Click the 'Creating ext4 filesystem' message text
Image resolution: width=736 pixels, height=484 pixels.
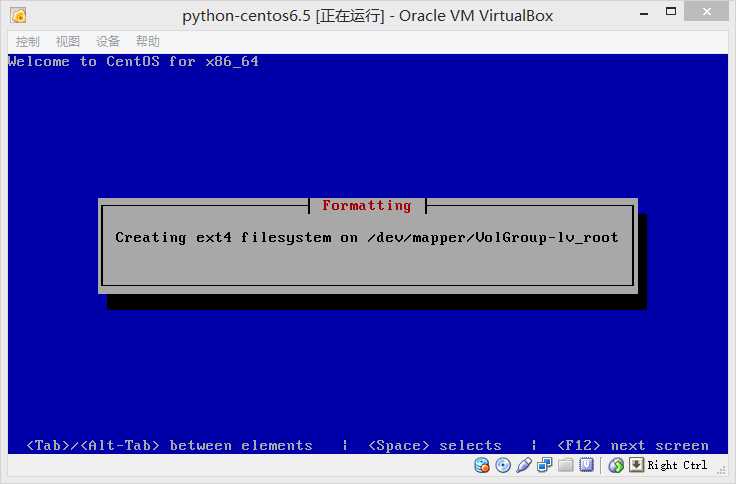(x=367, y=238)
